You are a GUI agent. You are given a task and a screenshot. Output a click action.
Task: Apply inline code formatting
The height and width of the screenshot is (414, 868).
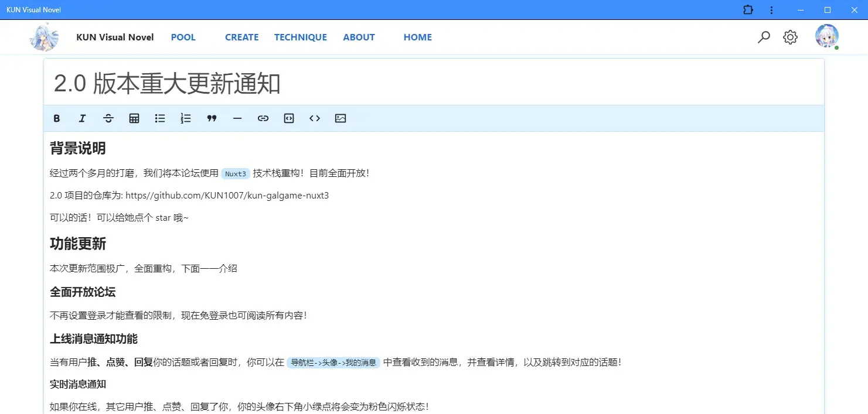pos(315,118)
